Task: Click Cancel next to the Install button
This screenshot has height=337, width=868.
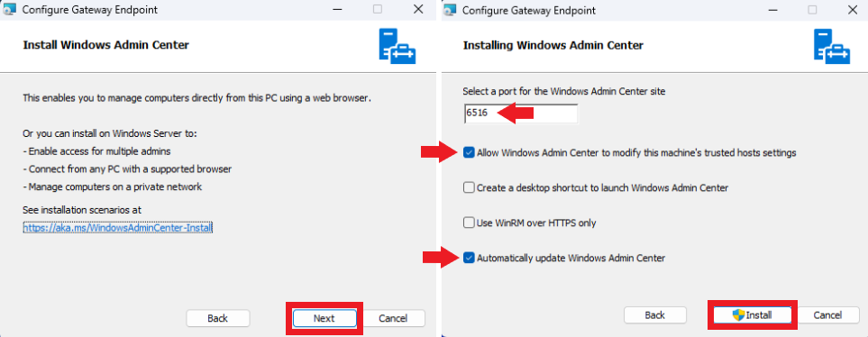Action: coord(828,314)
